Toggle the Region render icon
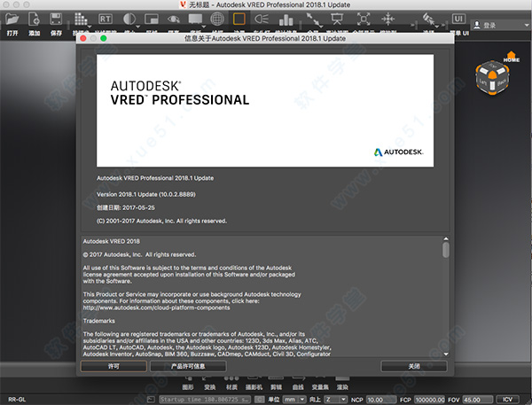532x405 pixels. 152,19
